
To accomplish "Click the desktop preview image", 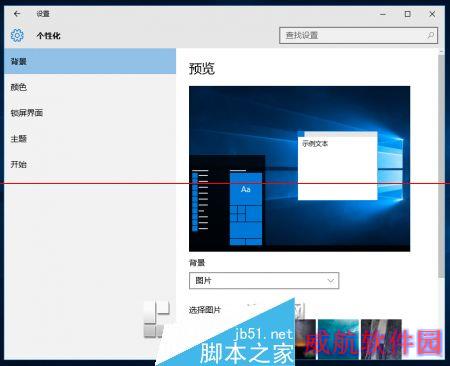I will click(299, 169).
